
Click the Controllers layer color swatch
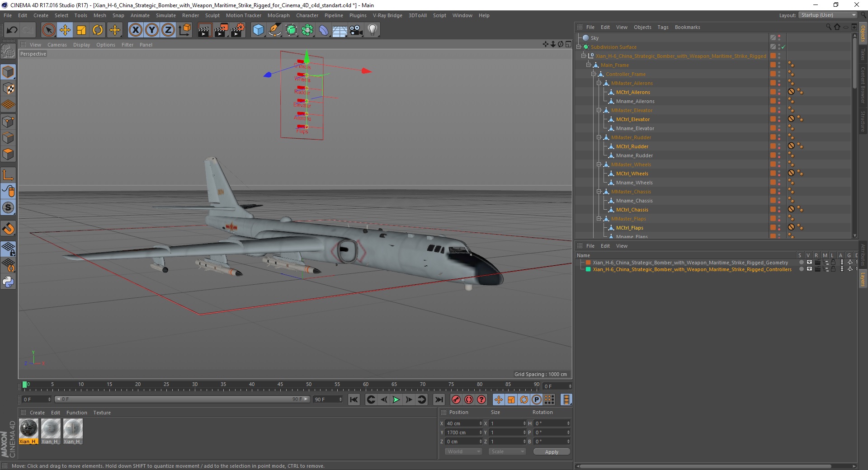(x=588, y=269)
